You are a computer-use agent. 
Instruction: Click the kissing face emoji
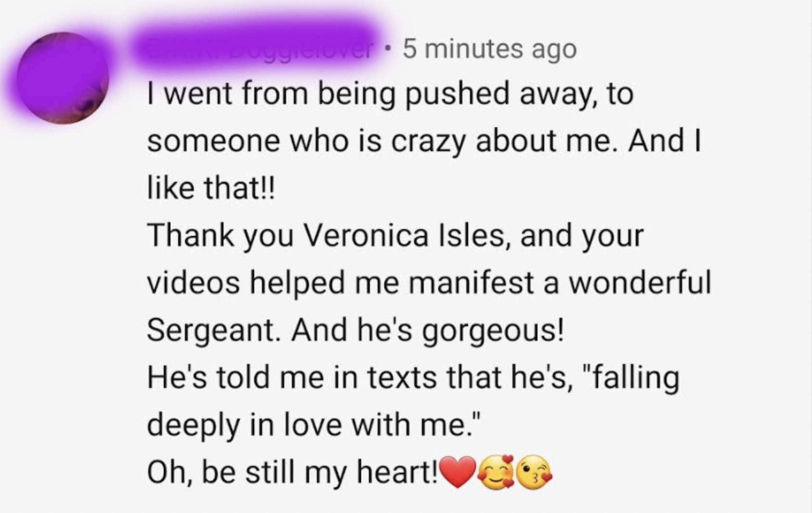[x=534, y=472]
